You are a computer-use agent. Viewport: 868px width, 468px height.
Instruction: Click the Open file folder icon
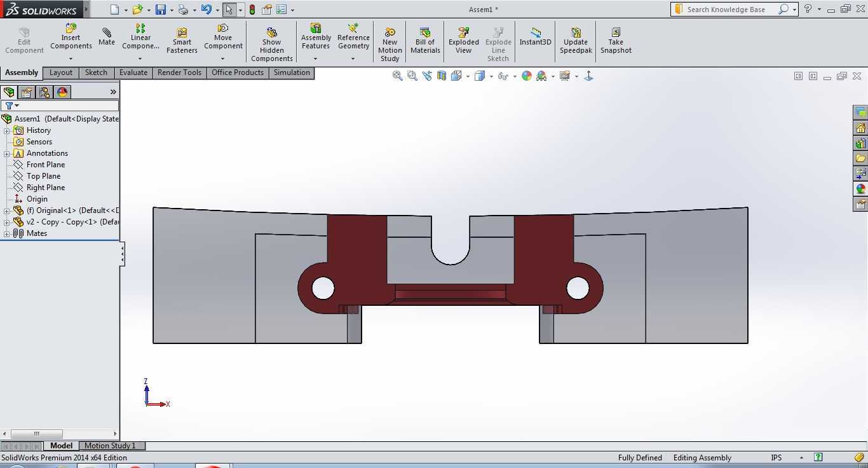point(137,10)
